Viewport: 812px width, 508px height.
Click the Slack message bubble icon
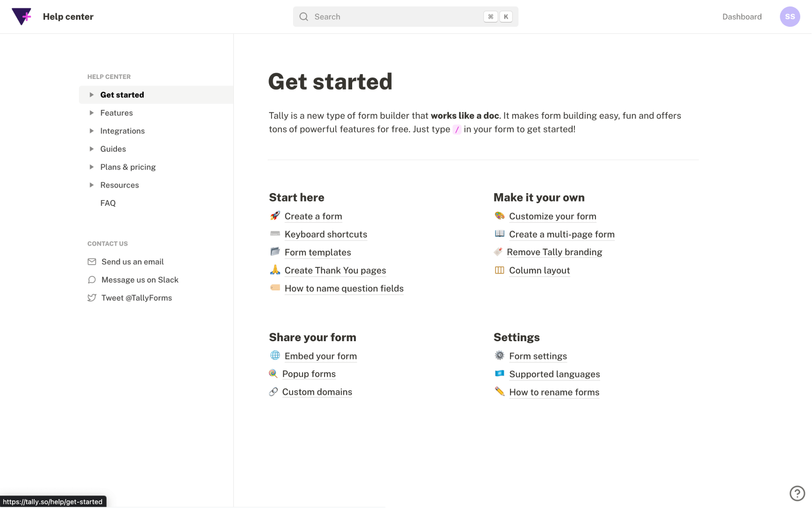click(92, 280)
